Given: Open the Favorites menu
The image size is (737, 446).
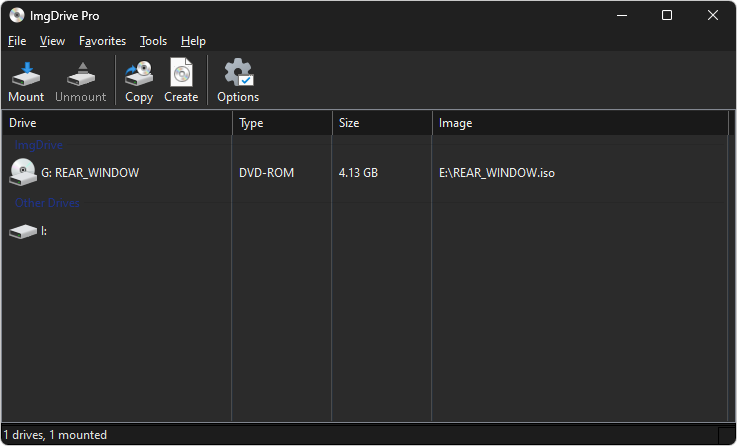Looking at the screenshot, I should (102, 41).
